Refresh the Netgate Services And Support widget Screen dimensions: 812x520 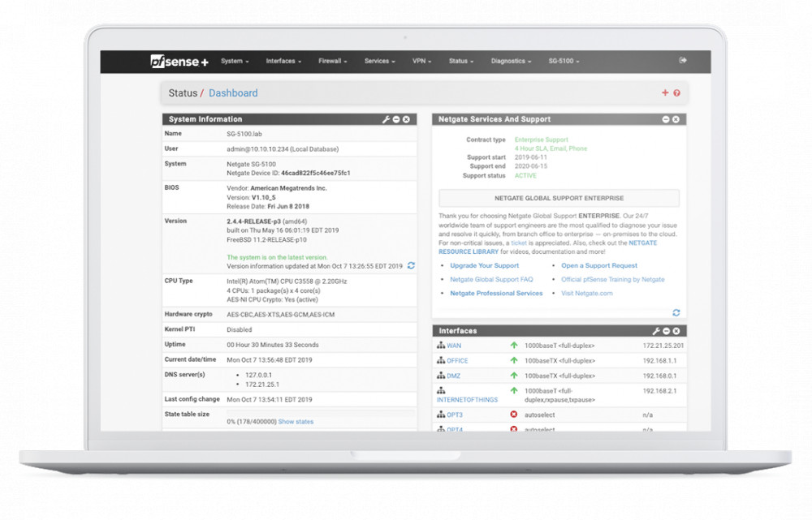pos(676,312)
